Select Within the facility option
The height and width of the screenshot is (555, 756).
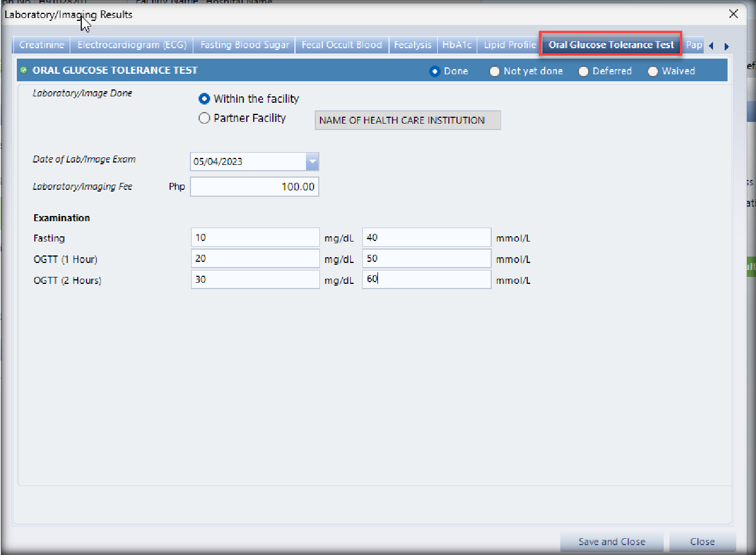[204, 99]
